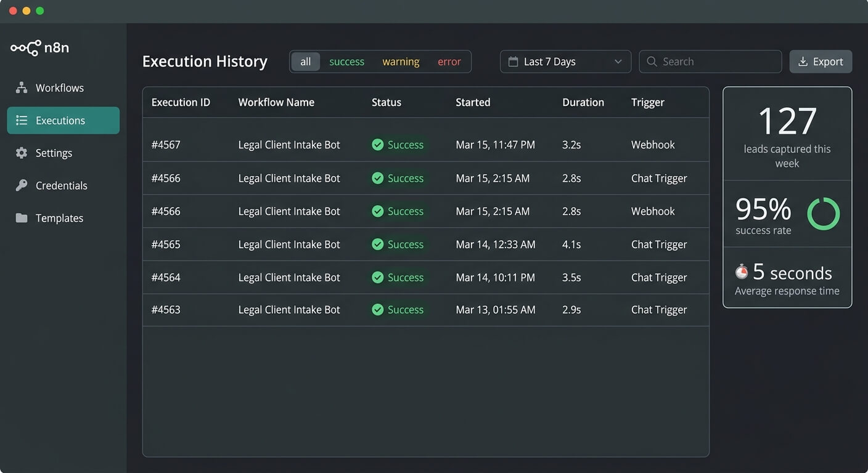Viewport: 868px width, 473px height.
Task: Click the green check icon for #4567
Action: tap(378, 145)
